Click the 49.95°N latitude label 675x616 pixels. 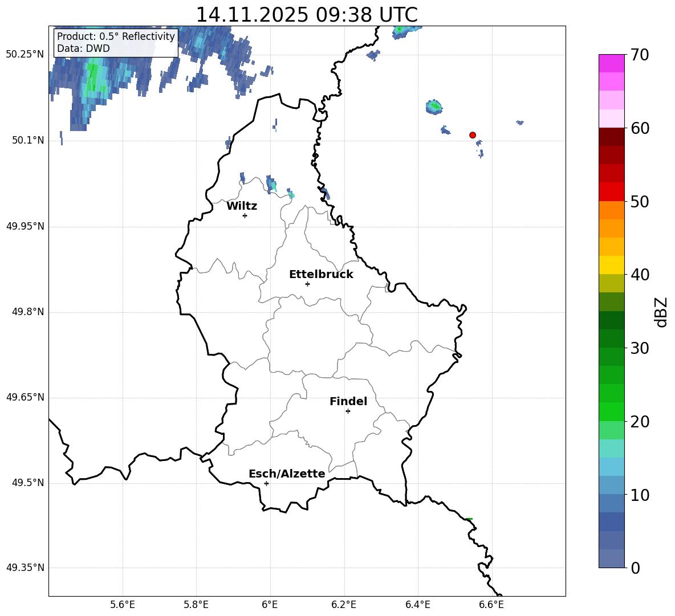(25, 226)
